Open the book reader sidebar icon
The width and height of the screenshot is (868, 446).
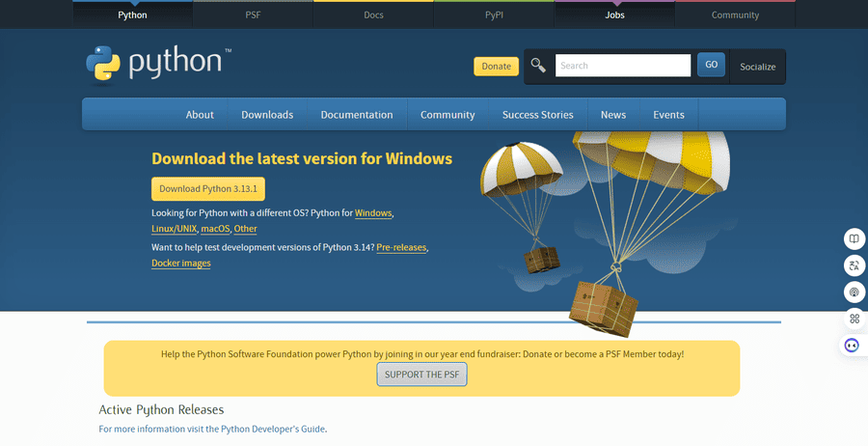tap(853, 238)
